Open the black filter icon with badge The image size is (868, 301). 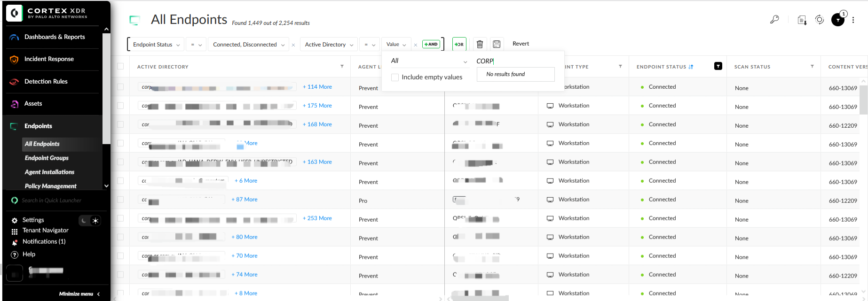point(838,20)
